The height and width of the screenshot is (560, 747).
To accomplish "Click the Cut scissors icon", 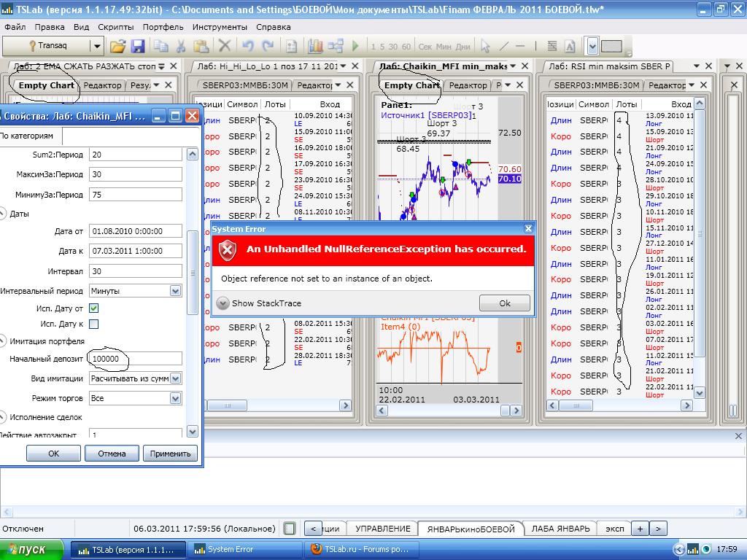I will pyautogui.click(x=160, y=46).
